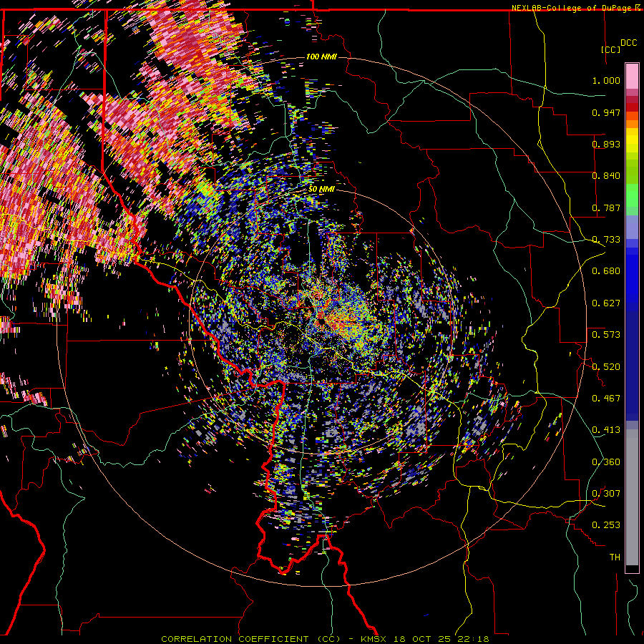Click the [CC] product label near the legend
644x644 pixels.
610,49
